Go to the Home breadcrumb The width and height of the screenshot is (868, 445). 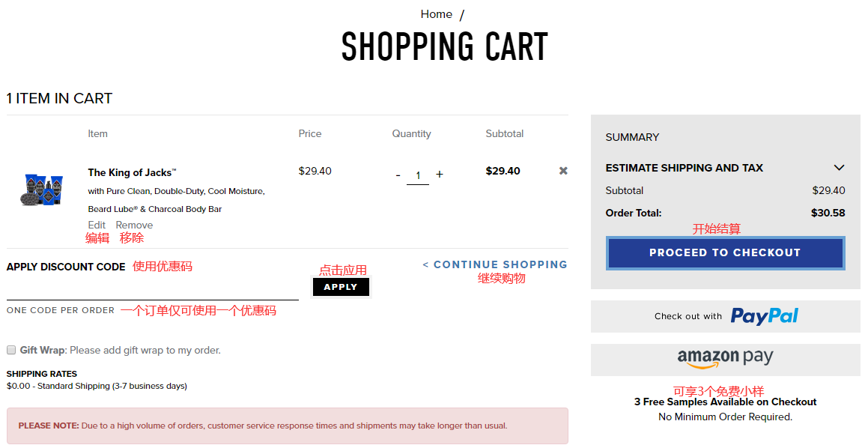click(x=436, y=14)
